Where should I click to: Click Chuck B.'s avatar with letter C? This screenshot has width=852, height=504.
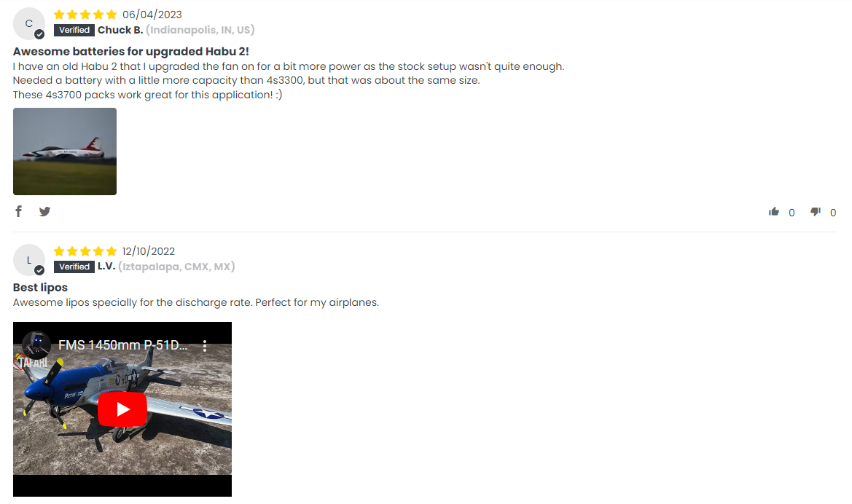(x=29, y=23)
